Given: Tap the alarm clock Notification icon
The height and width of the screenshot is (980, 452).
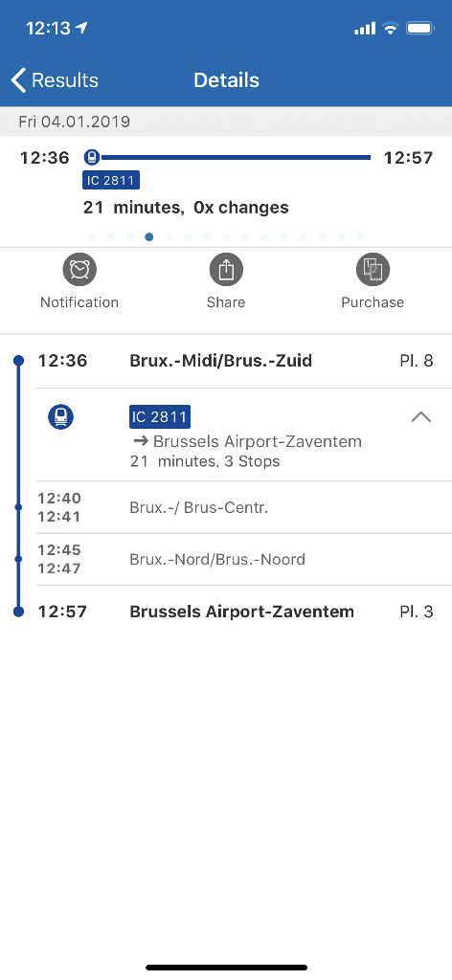Looking at the screenshot, I should [79, 269].
